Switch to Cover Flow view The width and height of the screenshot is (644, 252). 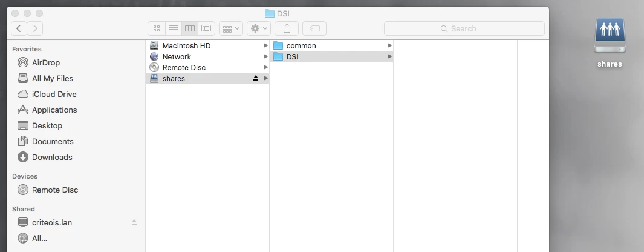(207, 28)
